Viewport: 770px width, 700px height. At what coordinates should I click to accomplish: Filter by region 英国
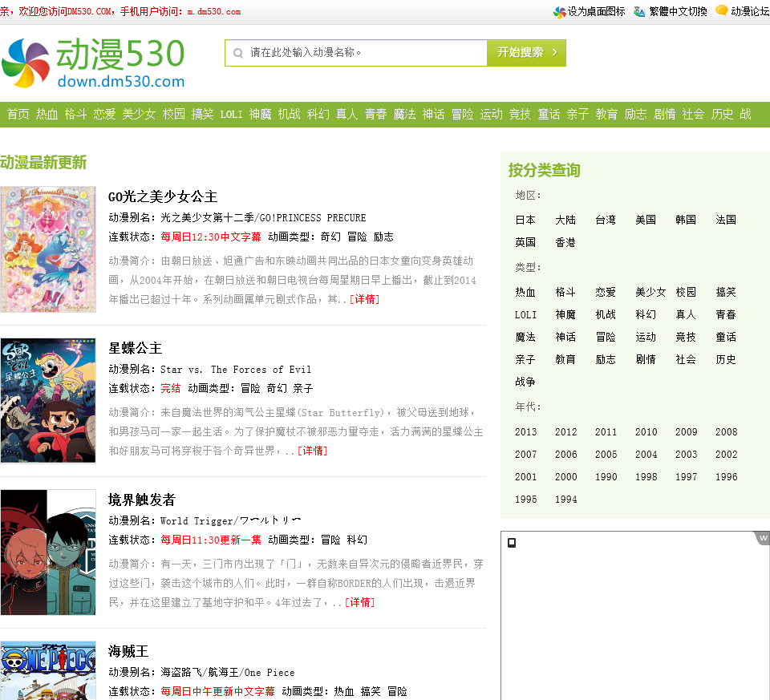click(x=525, y=242)
